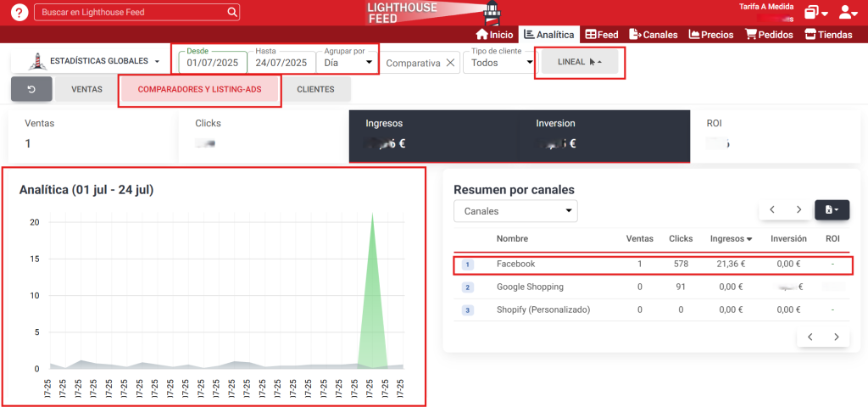Click the ROI column header in table
This screenshot has width=868, height=407.
pyautogui.click(x=832, y=238)
